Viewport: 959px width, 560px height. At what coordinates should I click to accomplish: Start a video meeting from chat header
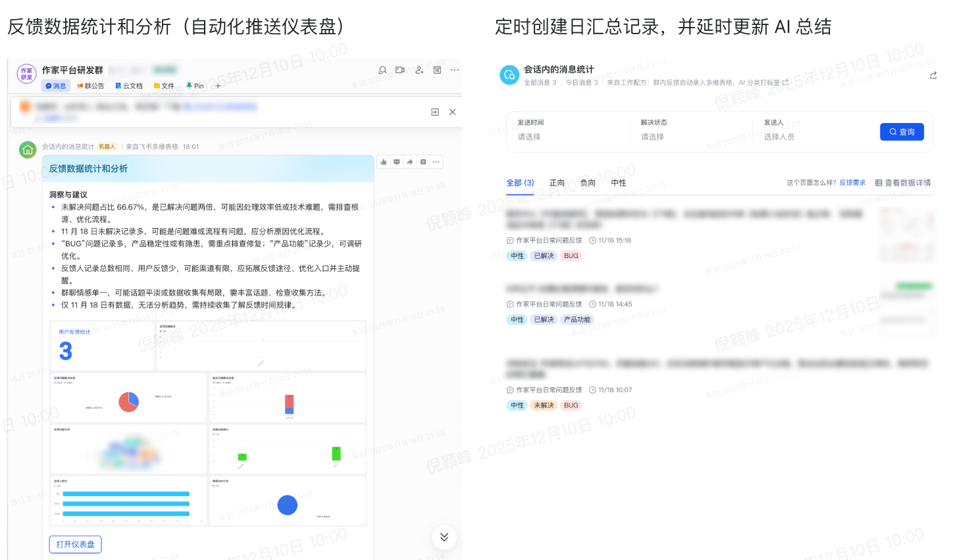pos(400,70)
